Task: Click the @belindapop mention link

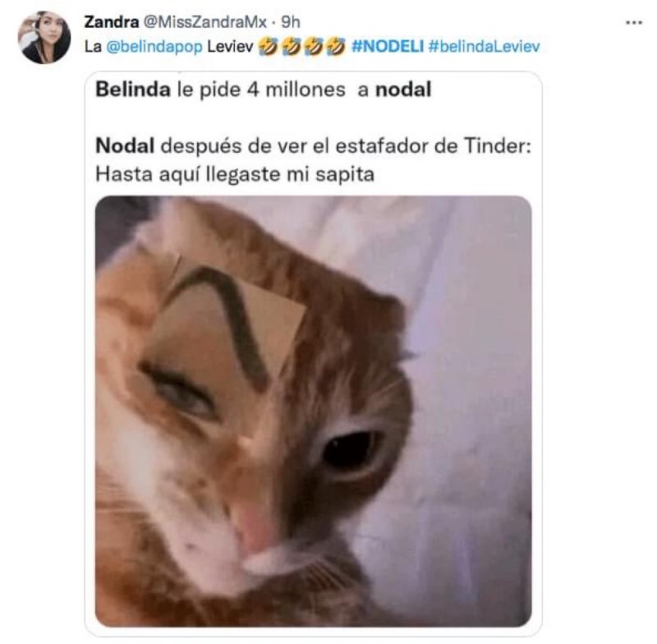Action: [x=154, y=46]
